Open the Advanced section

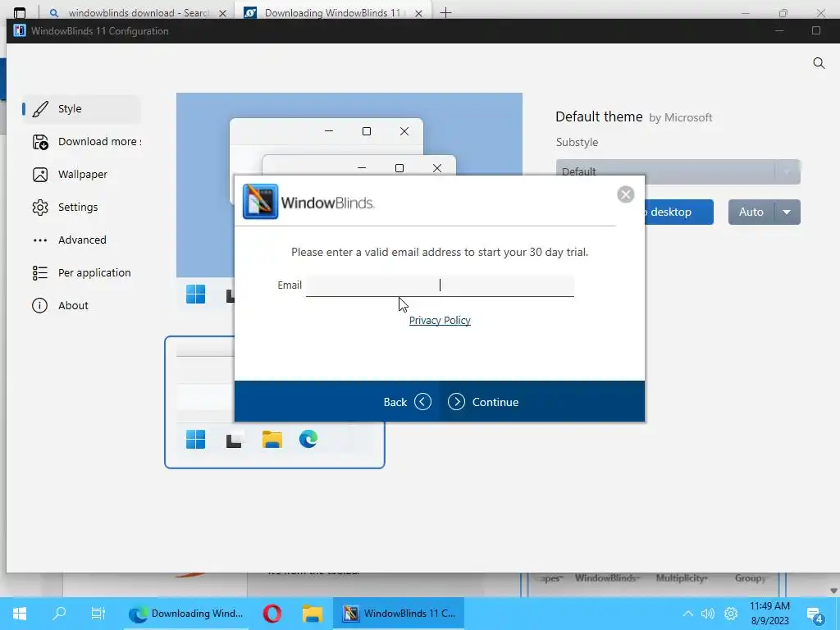[81, 240]
